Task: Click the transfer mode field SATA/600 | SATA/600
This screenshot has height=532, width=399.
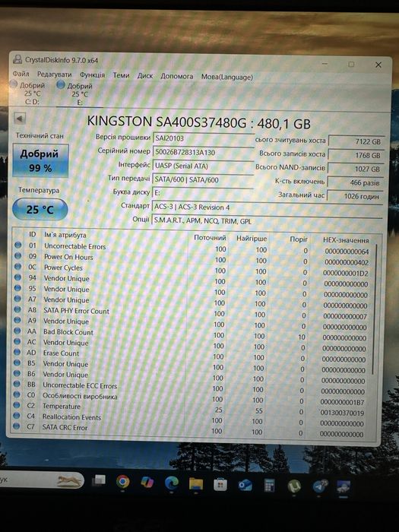Action: tap(203, 180)
